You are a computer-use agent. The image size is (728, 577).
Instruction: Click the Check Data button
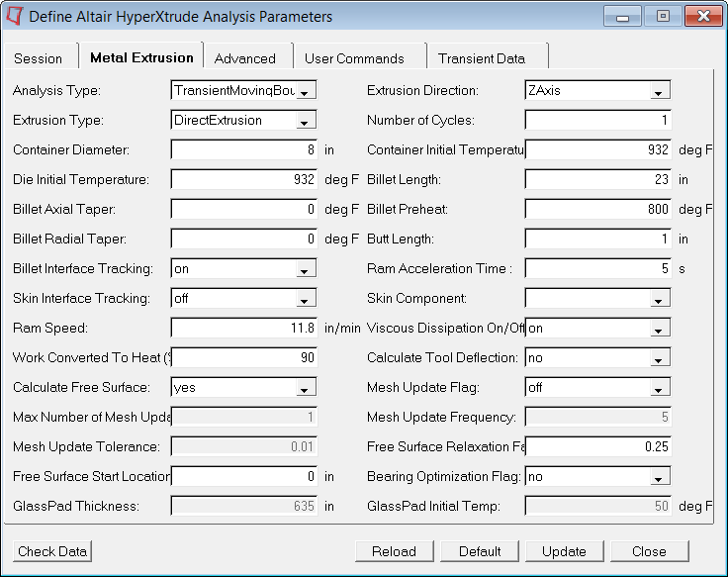[x=52, y=551]
